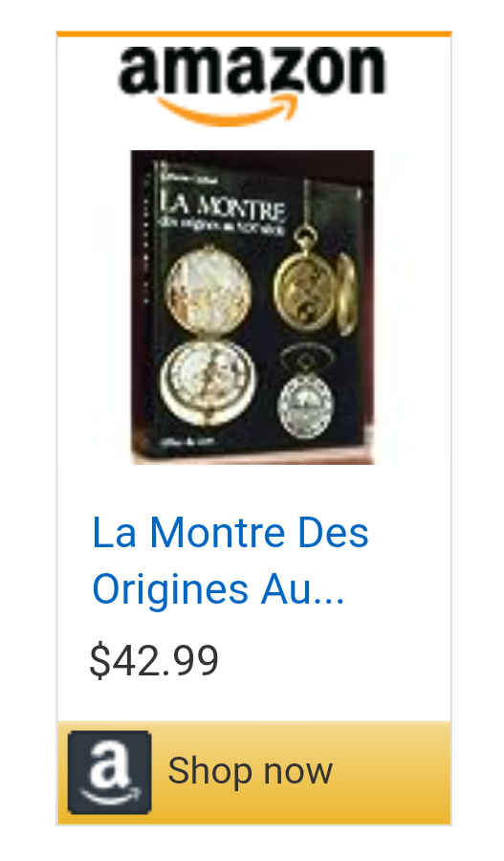Click the orange bar at top of ad
Screen dimensions: 504x861
click(253, 34)
